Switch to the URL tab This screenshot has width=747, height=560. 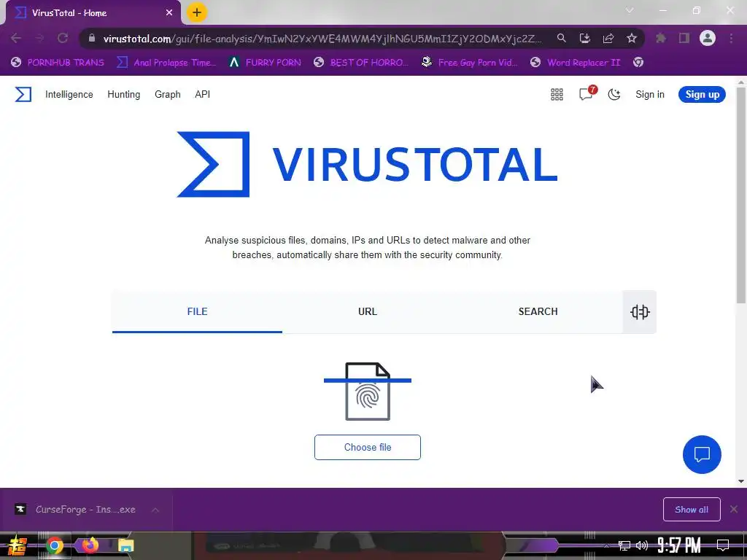click(x=368, y=311)
